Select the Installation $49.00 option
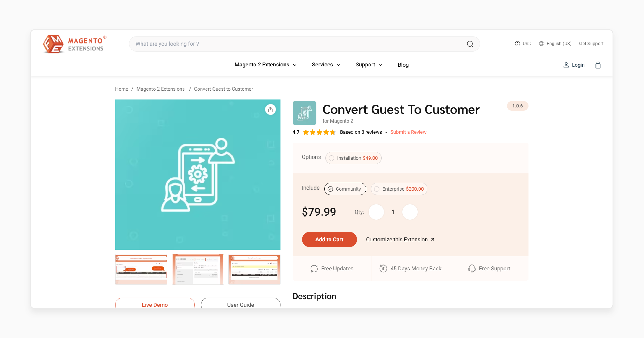 [x=353, y=158]
